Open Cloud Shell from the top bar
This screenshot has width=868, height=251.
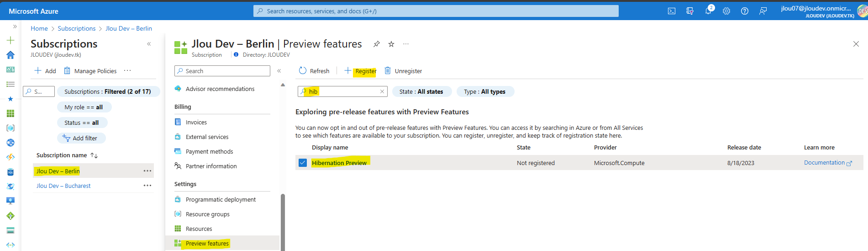671,11
